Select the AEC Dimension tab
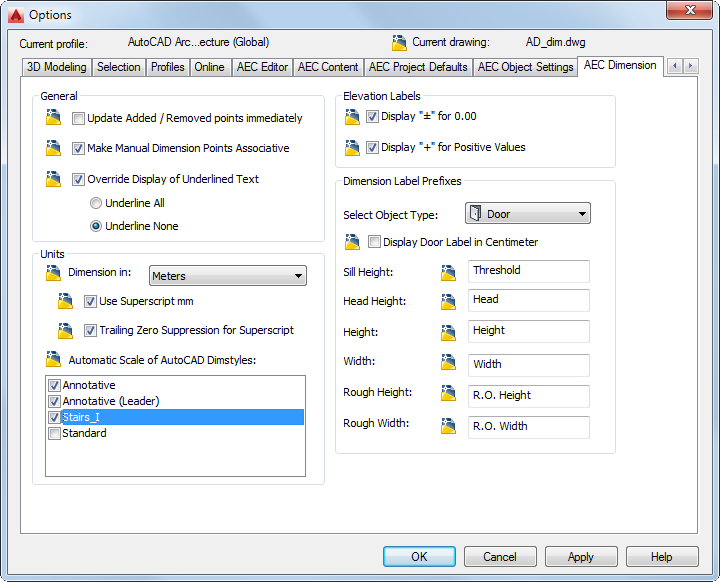Viewport: 720px width, 582px height. click(620, 65)
